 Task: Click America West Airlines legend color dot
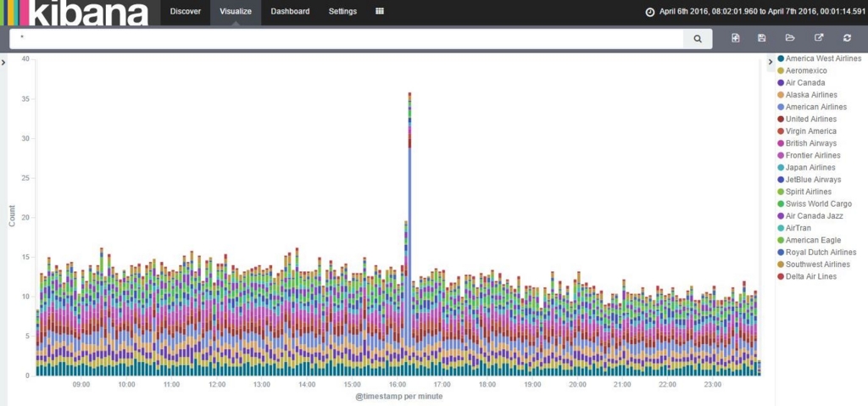tap(781, 58)
